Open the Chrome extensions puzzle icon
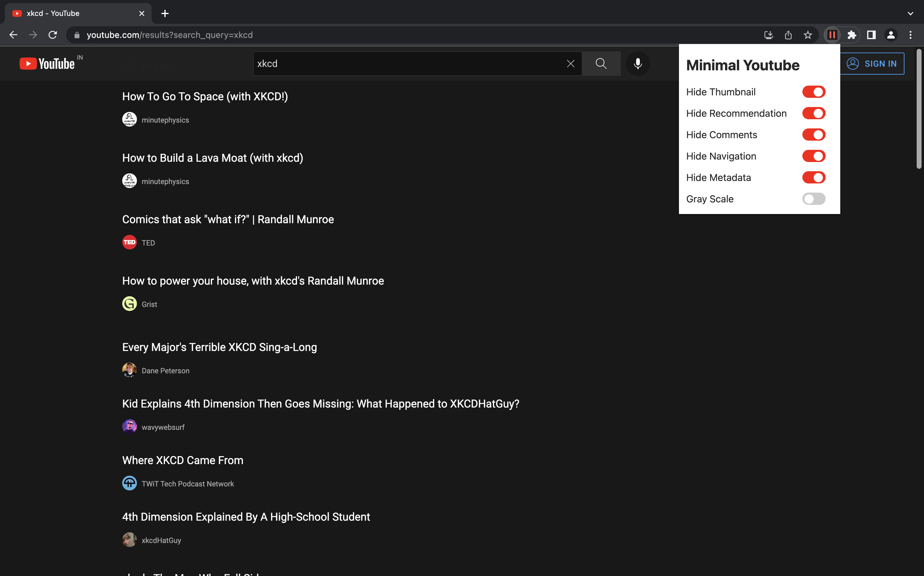This screenshot has height=576, width=924. click(x=852, y=35)
